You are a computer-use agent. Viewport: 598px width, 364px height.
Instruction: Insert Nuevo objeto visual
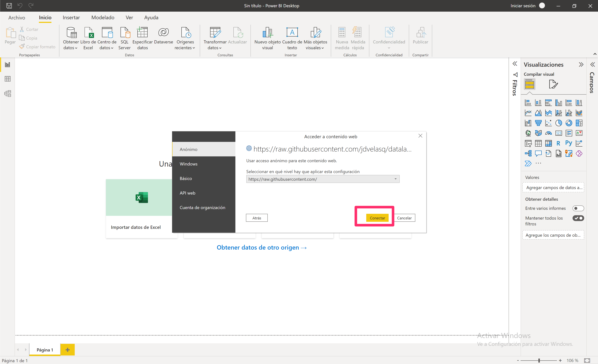tap(267, 39)
